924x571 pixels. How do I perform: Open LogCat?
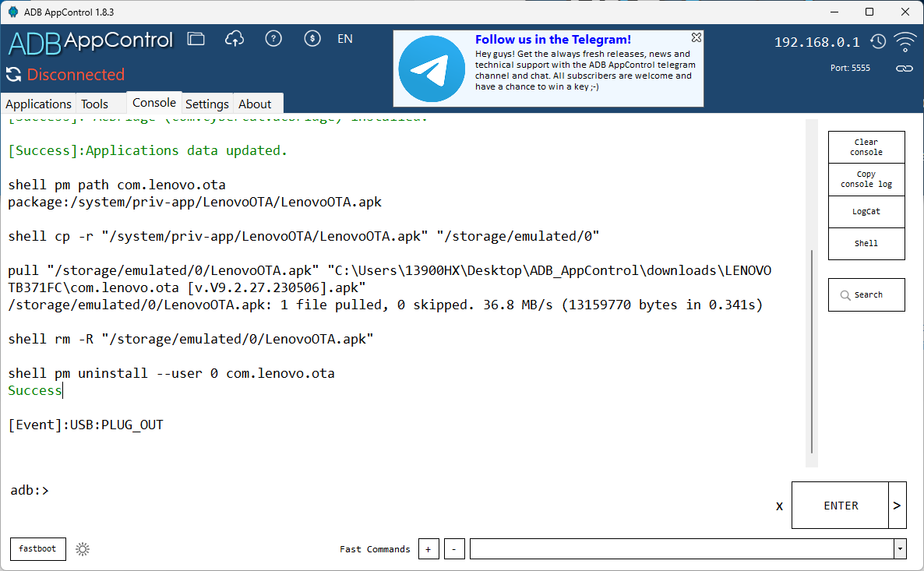(866, 212)
